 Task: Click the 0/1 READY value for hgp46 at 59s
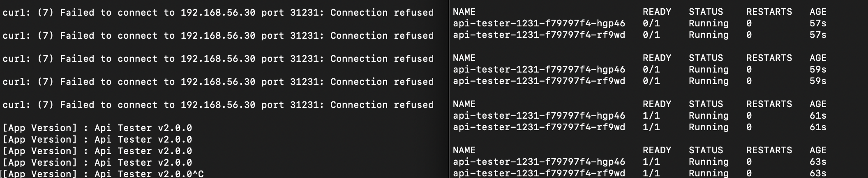(x=651, y=70)
